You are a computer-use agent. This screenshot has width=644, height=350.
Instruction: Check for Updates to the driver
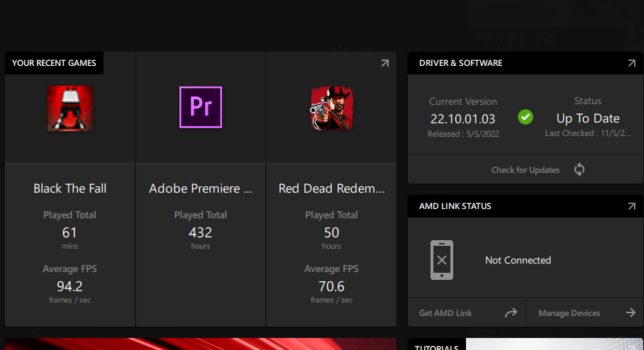click(x=526, y=170)
